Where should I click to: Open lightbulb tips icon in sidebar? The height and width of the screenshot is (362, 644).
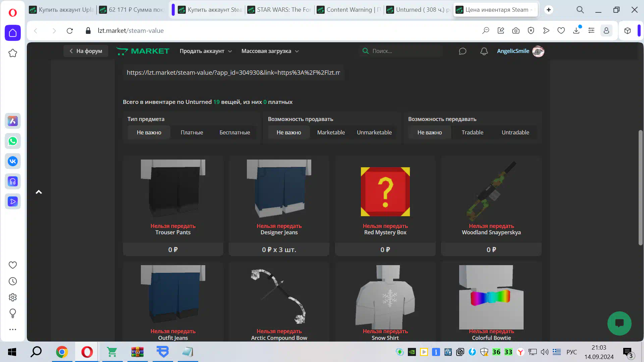(x=13, y=313)
